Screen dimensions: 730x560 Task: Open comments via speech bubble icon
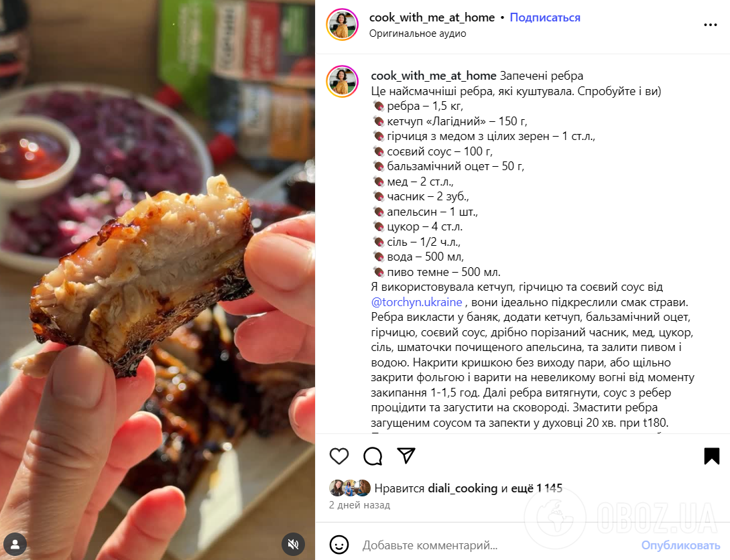click(373, 456)
